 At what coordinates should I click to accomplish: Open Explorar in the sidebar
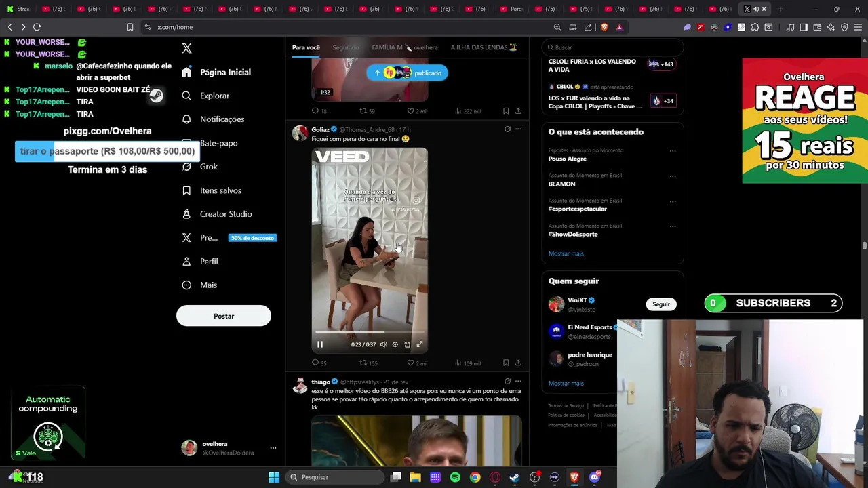206,96
